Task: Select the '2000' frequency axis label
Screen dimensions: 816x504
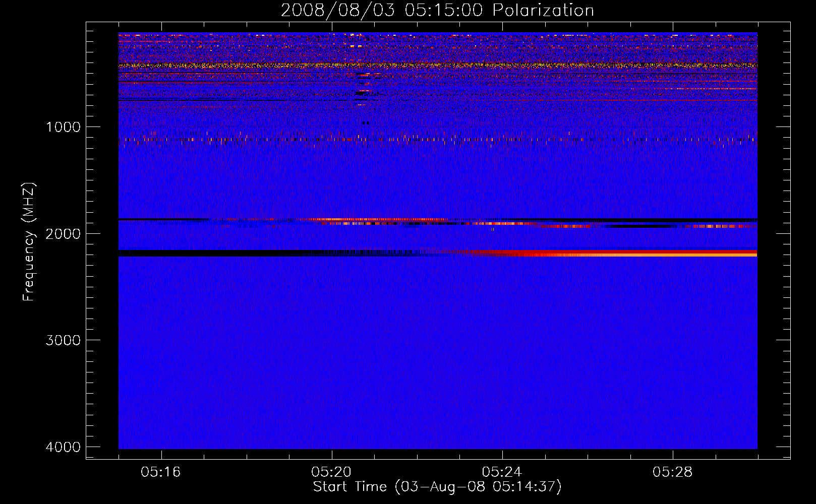Action: [63, 234]
